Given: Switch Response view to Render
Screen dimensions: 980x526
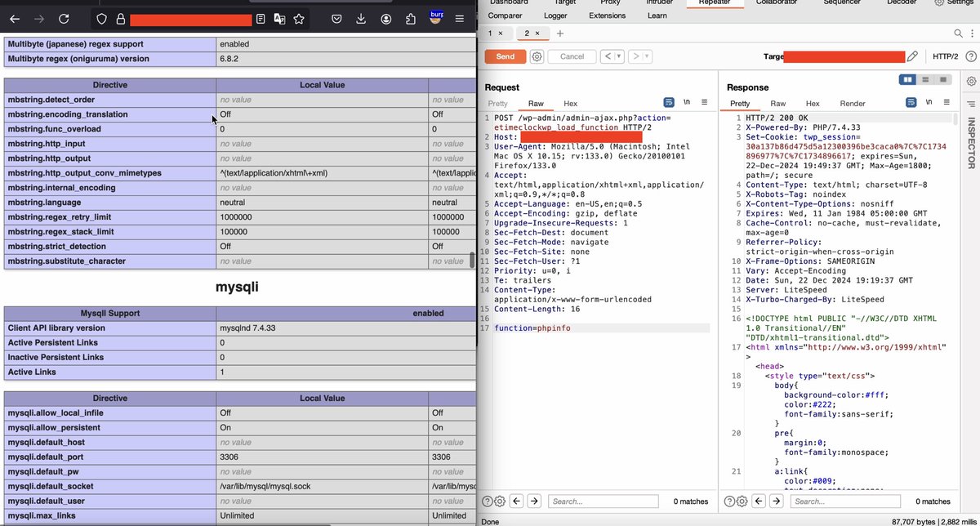Looking at the screenshot, I should tap(853, 104).
